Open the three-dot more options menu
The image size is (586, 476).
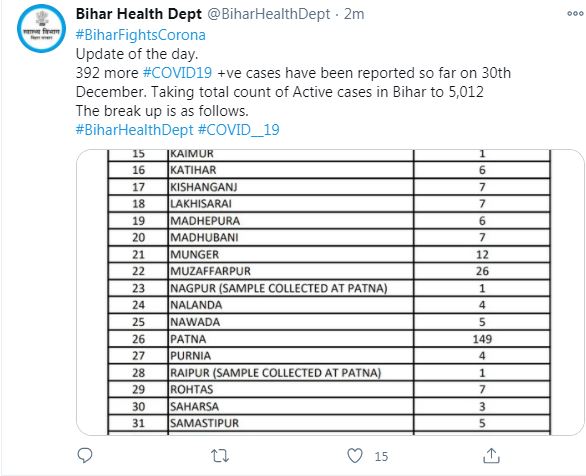point(575,14)
